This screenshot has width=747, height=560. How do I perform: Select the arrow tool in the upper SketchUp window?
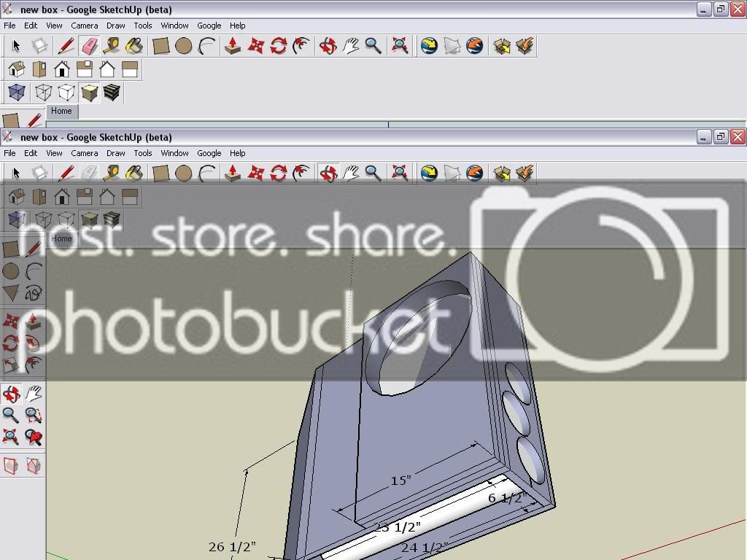(16, 46)
